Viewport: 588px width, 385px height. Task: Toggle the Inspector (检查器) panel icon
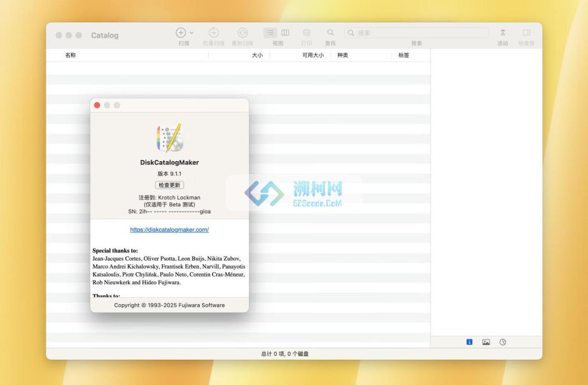(x=526, y=33)
